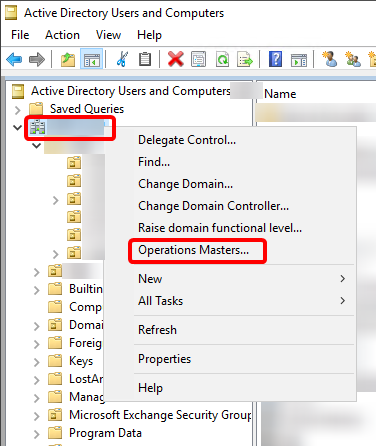The width and height of the screenshot is (376, 446).
Task: Click the app icon in title bar
Action: click(11, 13)
